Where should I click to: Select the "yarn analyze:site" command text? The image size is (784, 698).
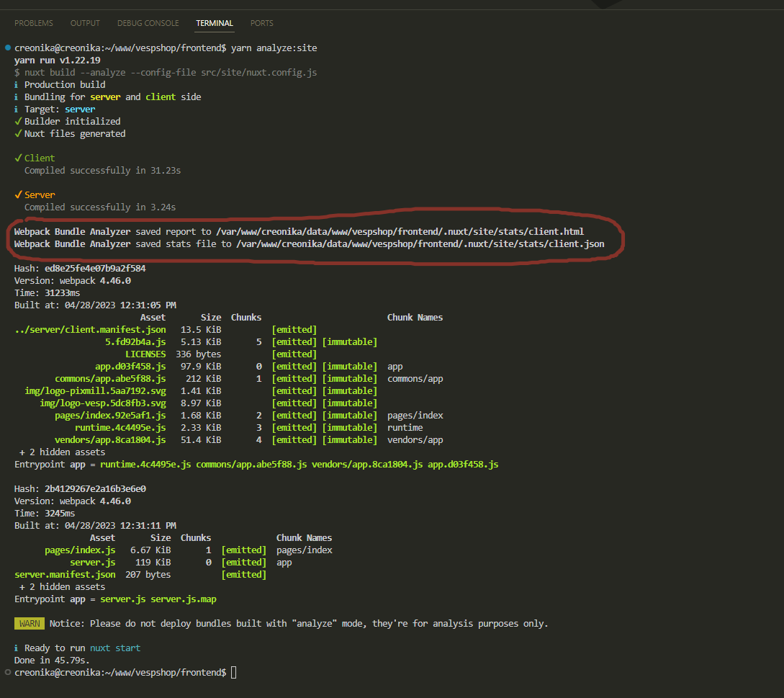274,48
